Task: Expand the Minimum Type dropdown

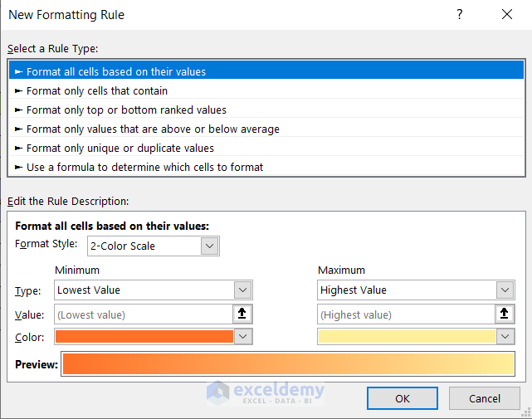Action: pos(242,290)
